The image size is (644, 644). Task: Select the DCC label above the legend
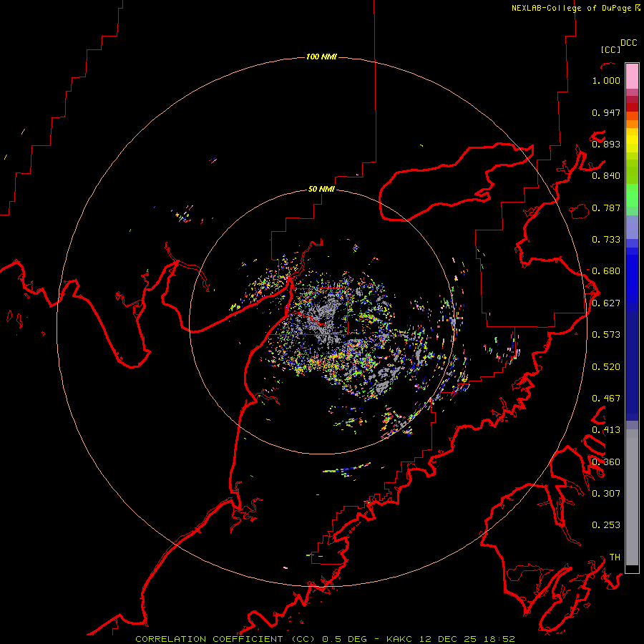(629, 43)
